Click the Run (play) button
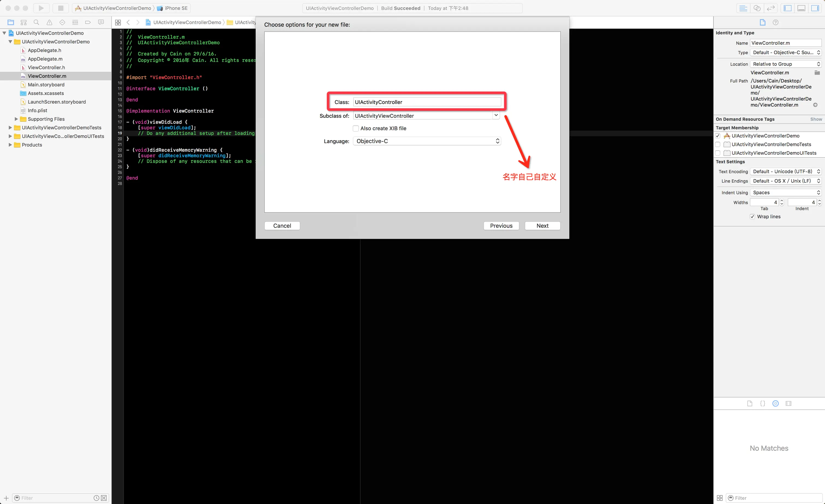The width and height of the screenshot is (825, 504). (41, 8)
